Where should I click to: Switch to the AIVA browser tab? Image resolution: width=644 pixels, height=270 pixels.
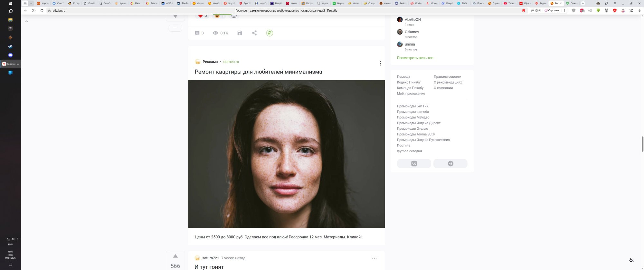click(x=462, y=3)
